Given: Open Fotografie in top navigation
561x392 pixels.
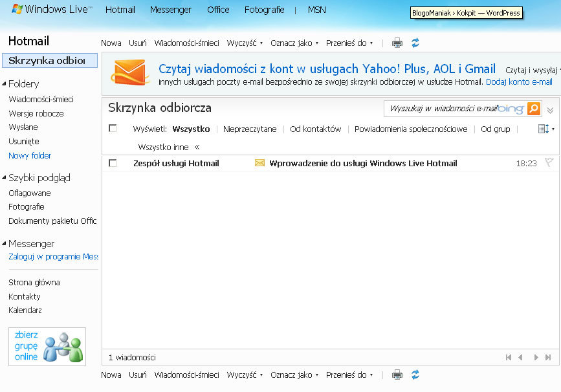Looking at the screenshot, I should tap(265, 10).
